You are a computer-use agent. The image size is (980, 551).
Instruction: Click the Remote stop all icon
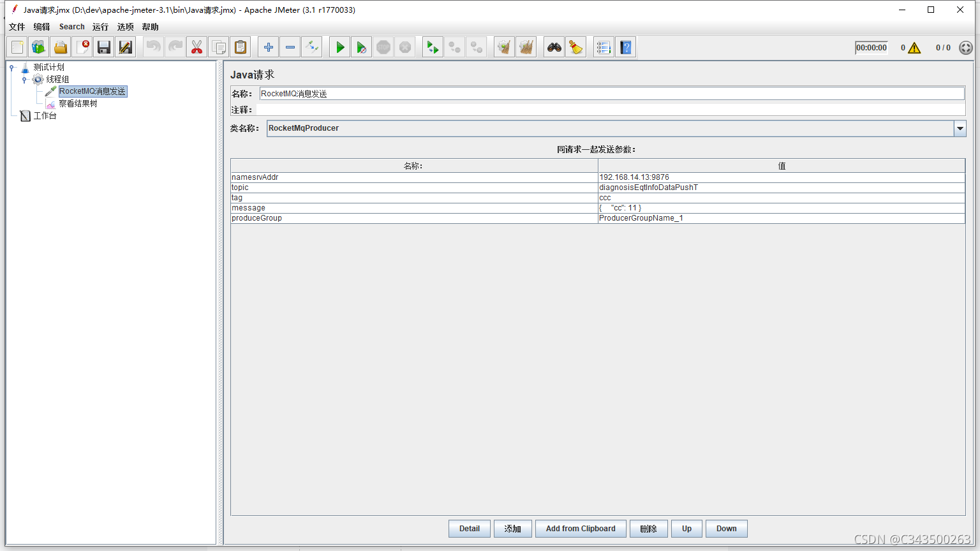pos(454,47)
